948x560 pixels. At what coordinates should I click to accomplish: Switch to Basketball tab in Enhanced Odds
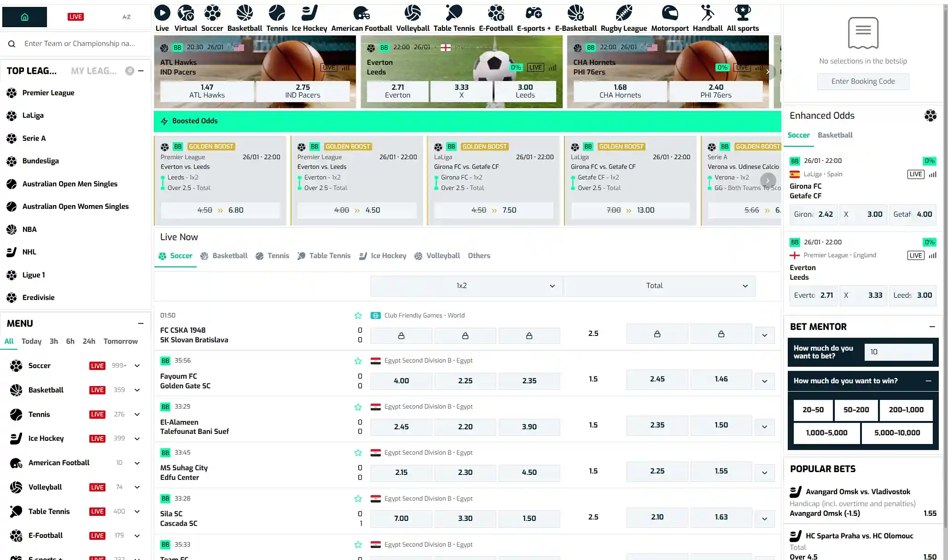click(x=835, y=135)
